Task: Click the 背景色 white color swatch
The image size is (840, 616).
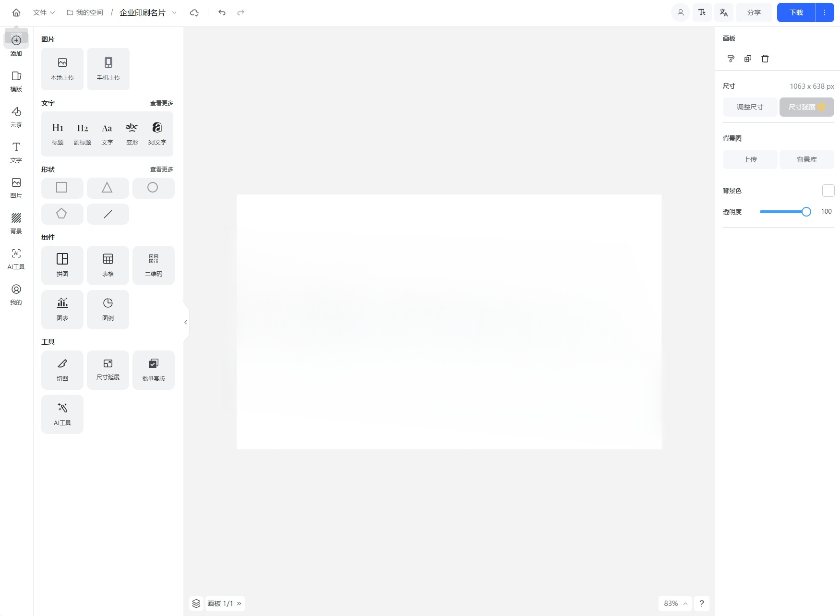Action: click(828, 191)
